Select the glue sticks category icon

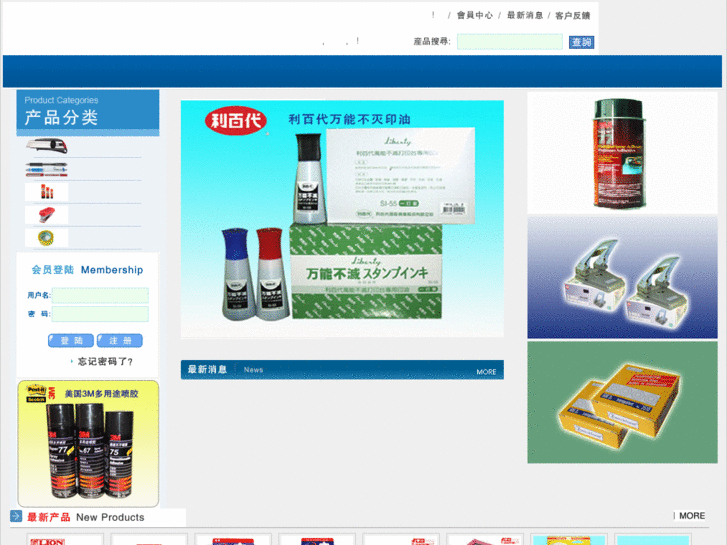[47, 192]
